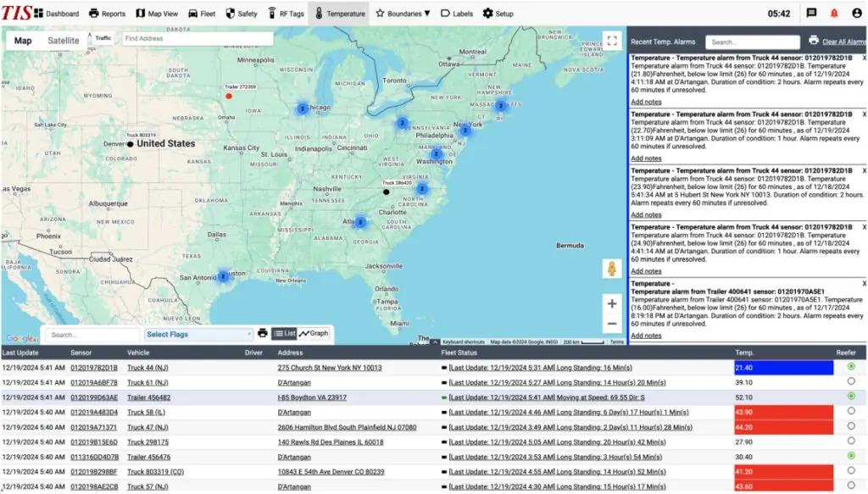Open the chat messages icon
868x494 pixels.
pyautogui.click(x=811, y=14)
